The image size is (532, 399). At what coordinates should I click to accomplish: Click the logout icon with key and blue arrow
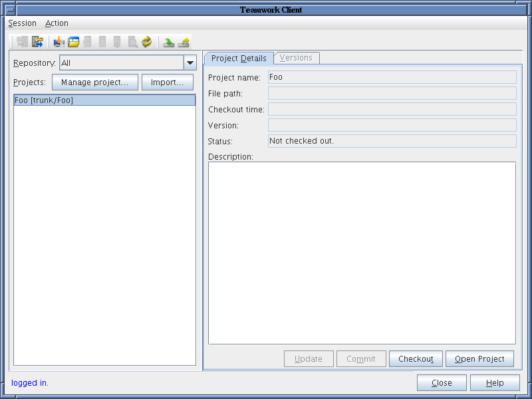point(37,42)
